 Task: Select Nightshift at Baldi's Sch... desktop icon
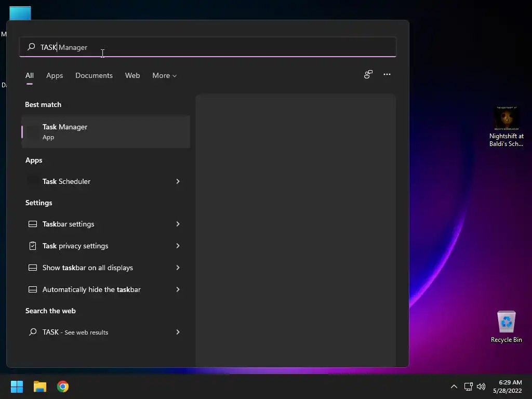coord(506,127)
